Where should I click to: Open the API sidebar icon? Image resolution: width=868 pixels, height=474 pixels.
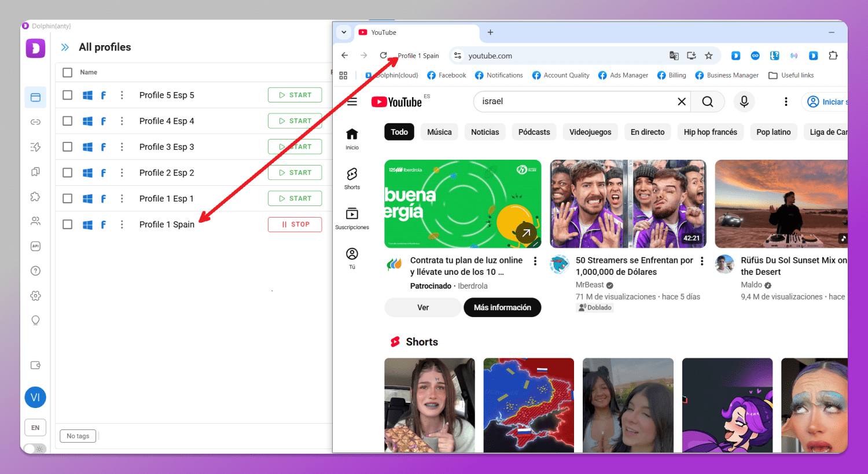pyautogui.click(x=35, y=246)
